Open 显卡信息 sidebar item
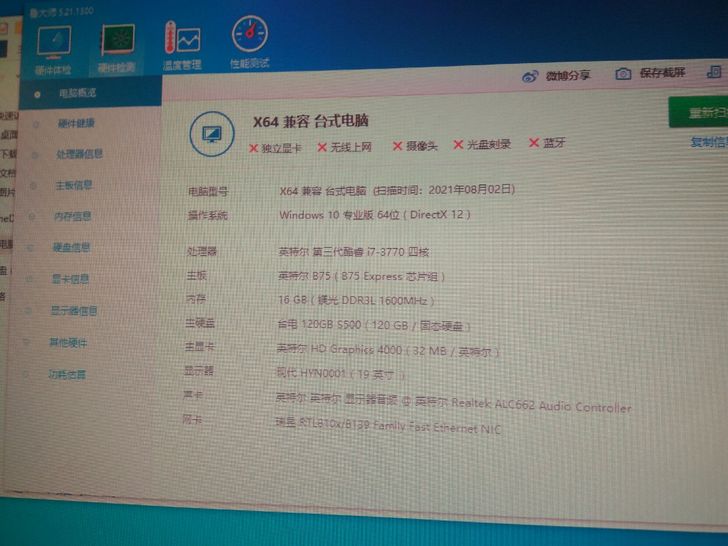This screenshot has width=728, height=546. [x=70, y=279]
